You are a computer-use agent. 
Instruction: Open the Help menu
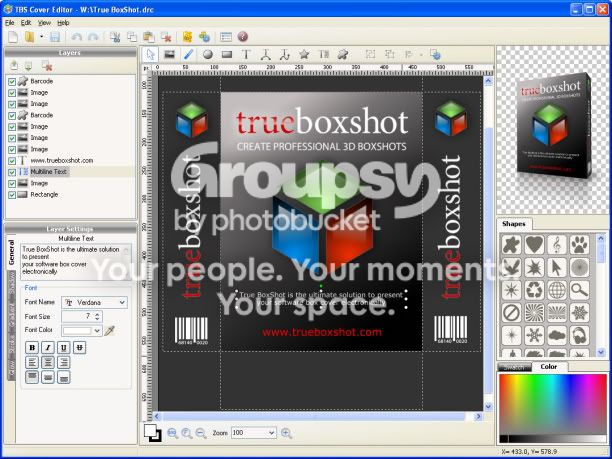point(63,23)
